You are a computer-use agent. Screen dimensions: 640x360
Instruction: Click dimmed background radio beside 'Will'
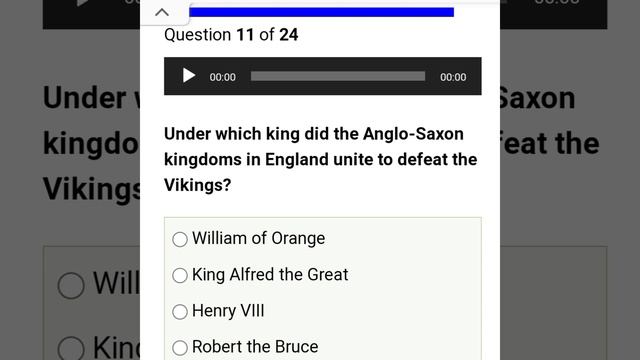point(71,285)
